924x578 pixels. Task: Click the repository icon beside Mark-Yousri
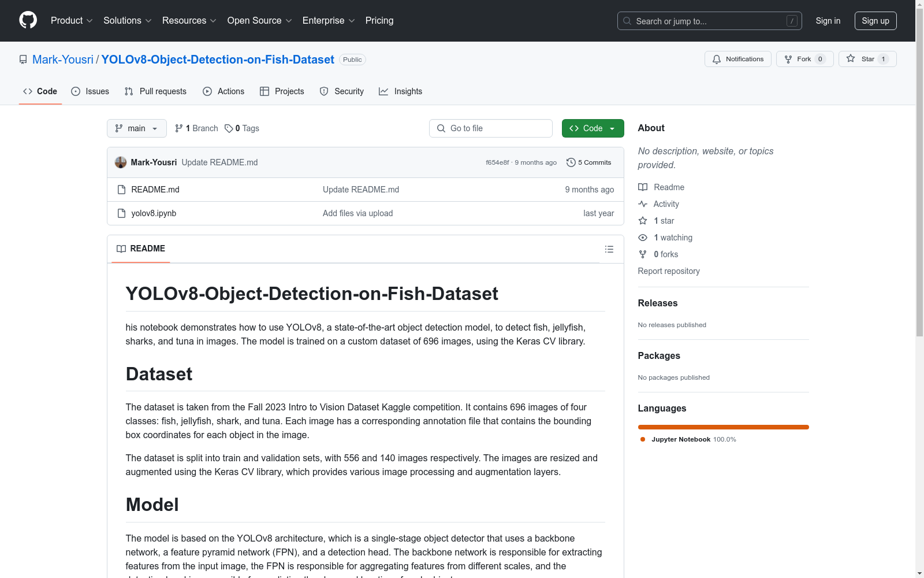tap(23, 60)
